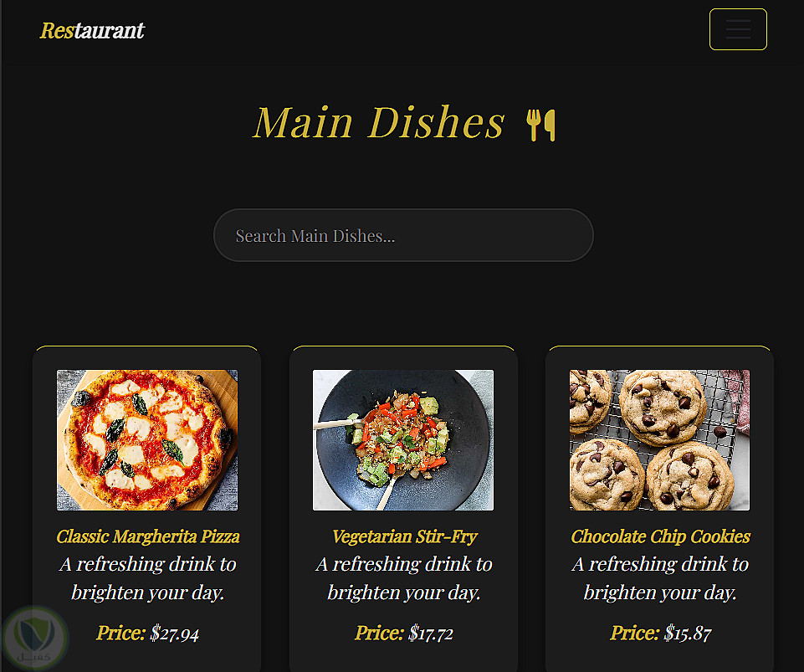
Task: Open the Chocolate Chip Cookies image
Action: [x=659, y=440]
